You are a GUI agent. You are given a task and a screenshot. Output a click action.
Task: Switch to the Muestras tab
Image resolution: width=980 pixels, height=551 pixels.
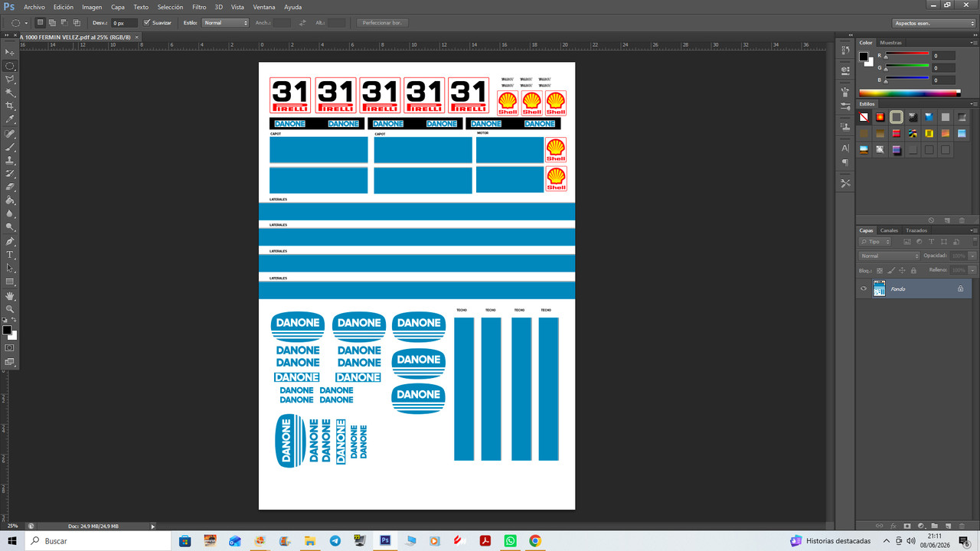pyautogui.click(x=890, y=43)
